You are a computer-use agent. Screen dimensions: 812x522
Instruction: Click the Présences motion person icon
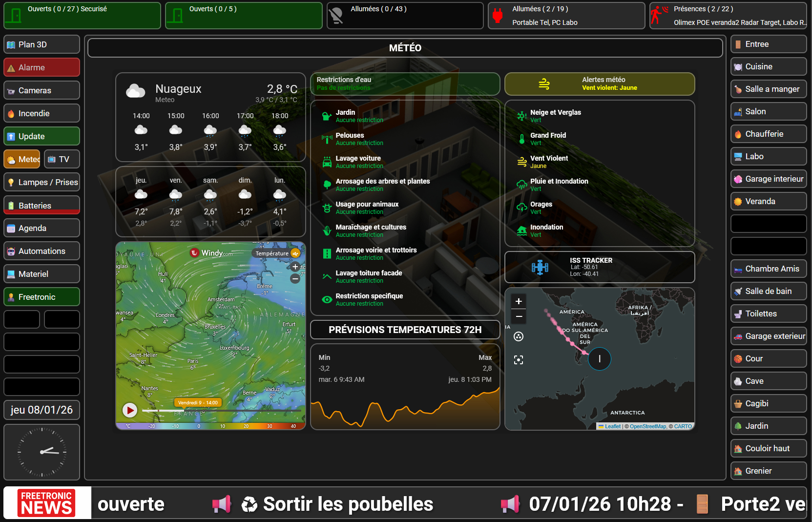click(658, 16)
